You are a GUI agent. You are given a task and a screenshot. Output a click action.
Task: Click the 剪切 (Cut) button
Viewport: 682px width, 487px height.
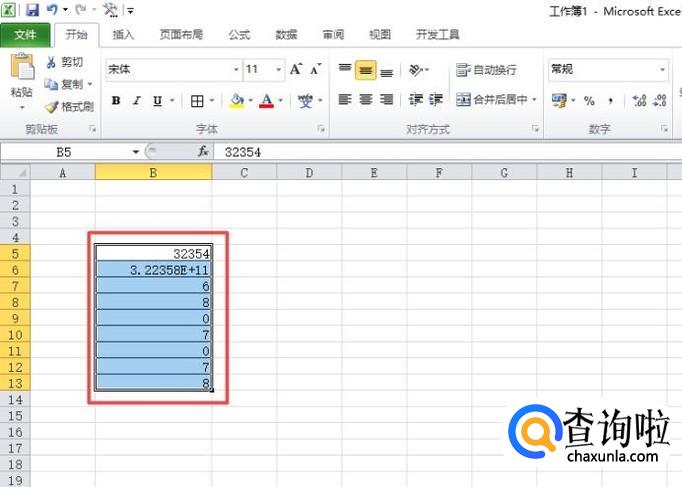[x=64, y=63]
